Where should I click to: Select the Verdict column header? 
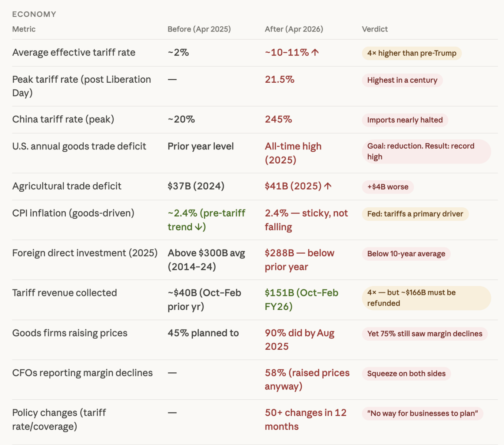coord(375,29)
